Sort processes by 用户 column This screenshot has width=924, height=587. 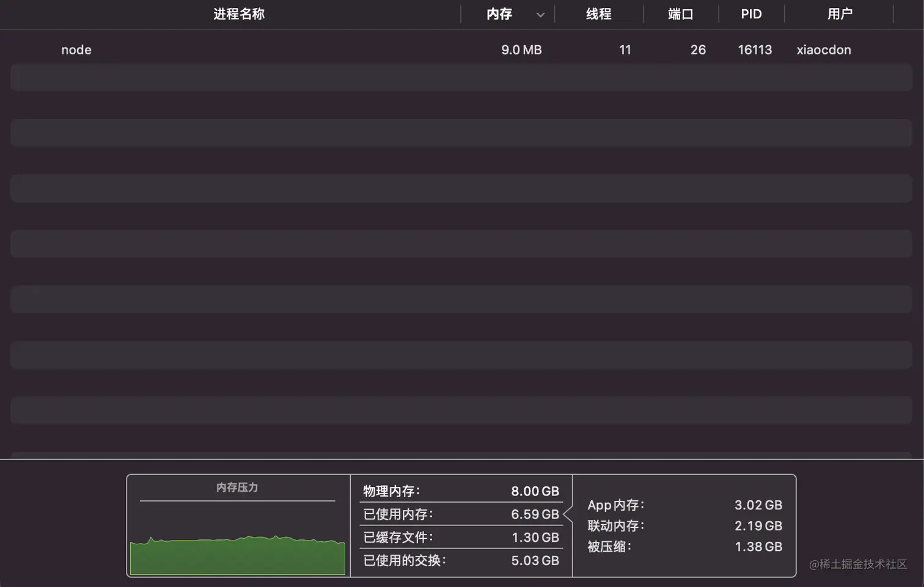pos(840,14)
